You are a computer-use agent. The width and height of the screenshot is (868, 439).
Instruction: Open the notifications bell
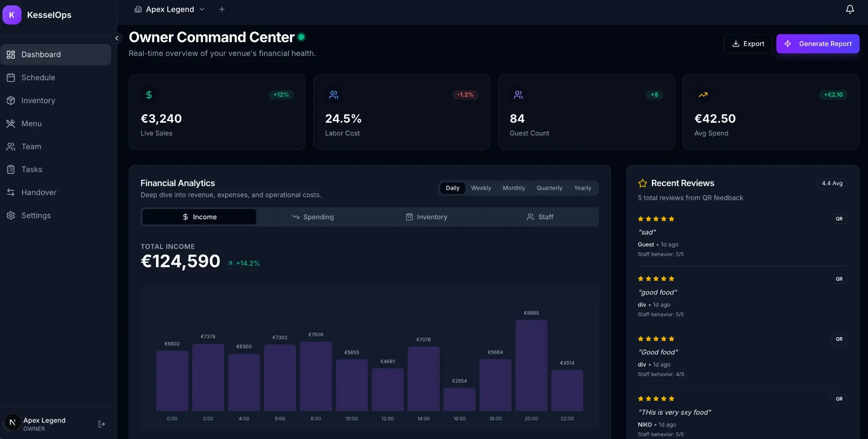tap(849, 9)
